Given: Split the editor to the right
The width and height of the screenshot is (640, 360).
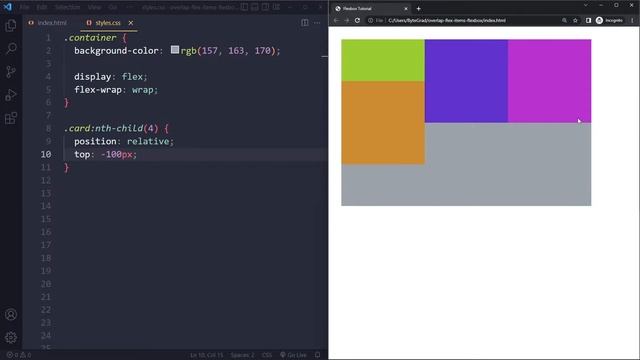Looking at the screenshot, I should (x=305, y=23).
